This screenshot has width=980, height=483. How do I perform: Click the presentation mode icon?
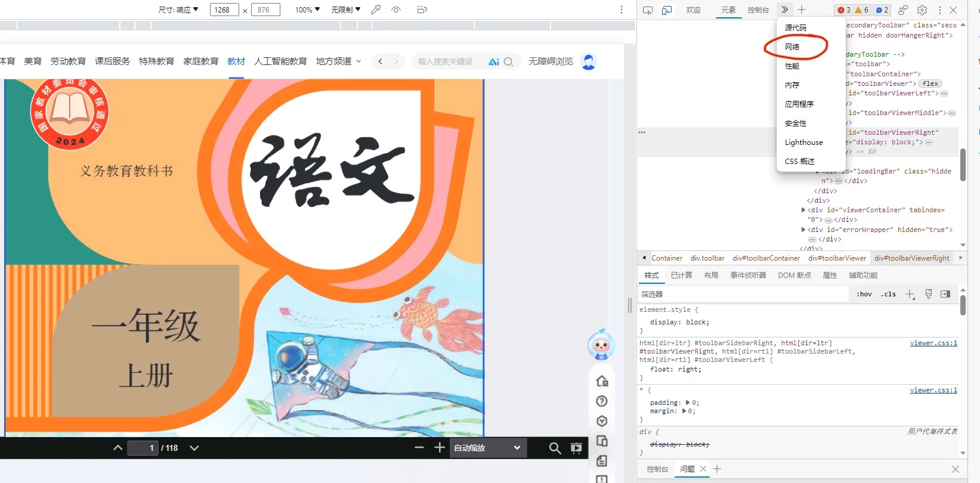[576, 448]
